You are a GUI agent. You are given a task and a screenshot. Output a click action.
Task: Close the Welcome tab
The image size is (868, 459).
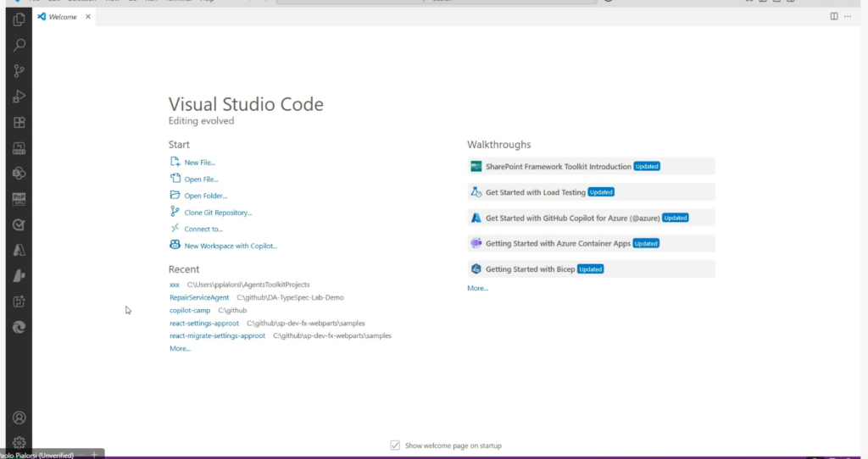click(88, 17)
